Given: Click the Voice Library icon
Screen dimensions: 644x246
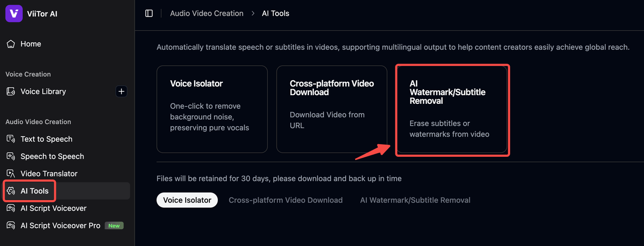Looking at the screenshot, I should [x=11, y=92].
